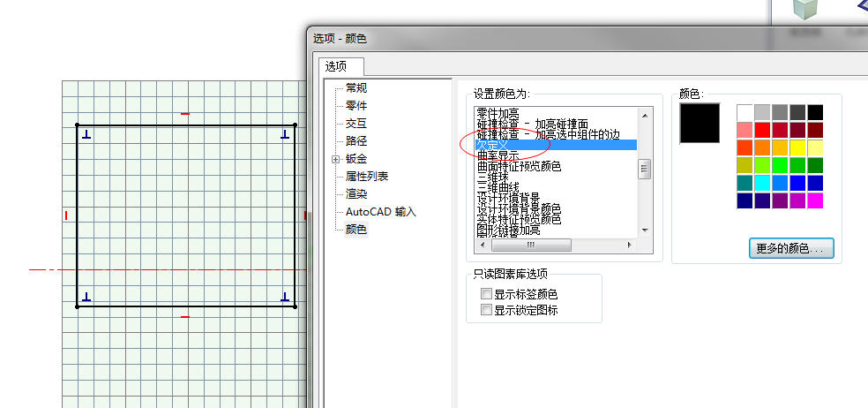This screenshot has width=868, height=408.
Task: Open the AutoCAD 输入 settings page
Action: pos(380,212)
